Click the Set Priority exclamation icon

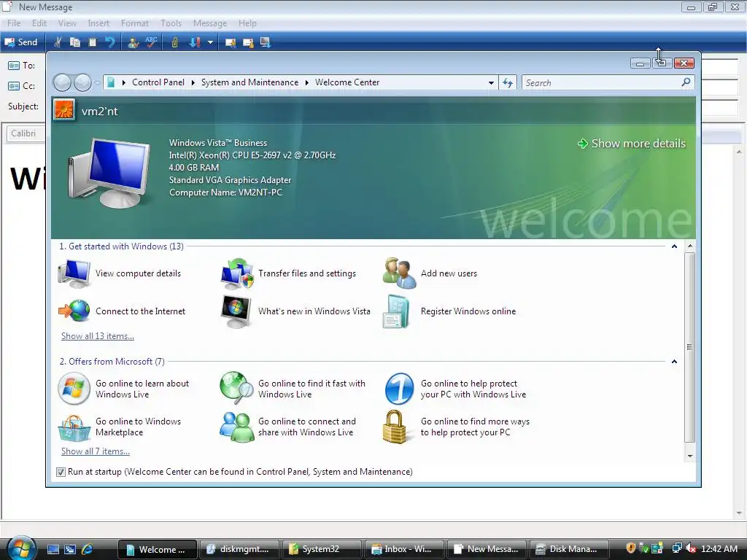pos(194,42)
